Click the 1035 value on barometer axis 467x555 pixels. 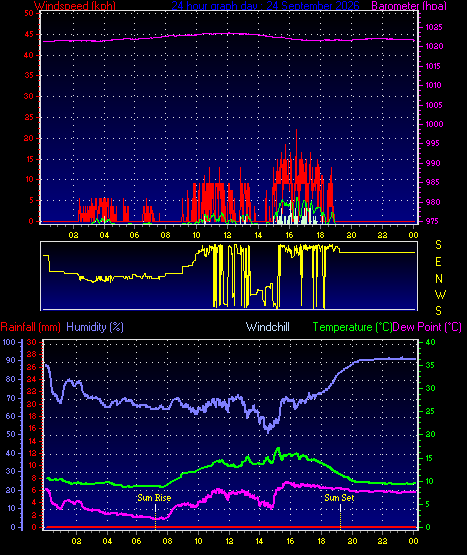click(x=434, y=27)
